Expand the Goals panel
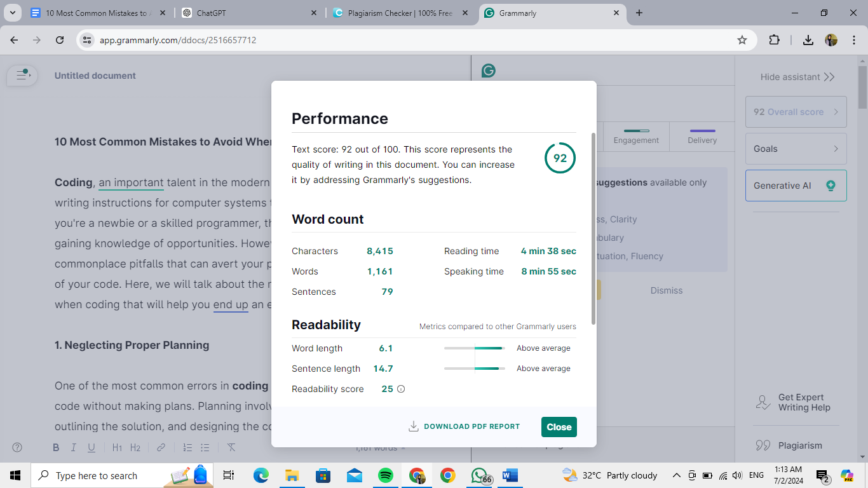The image size is (868, 488). click(x=796, y=149)
